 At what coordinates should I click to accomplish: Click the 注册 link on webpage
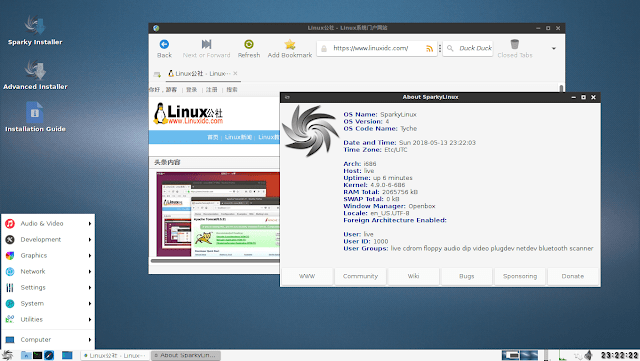click(211, 90)
